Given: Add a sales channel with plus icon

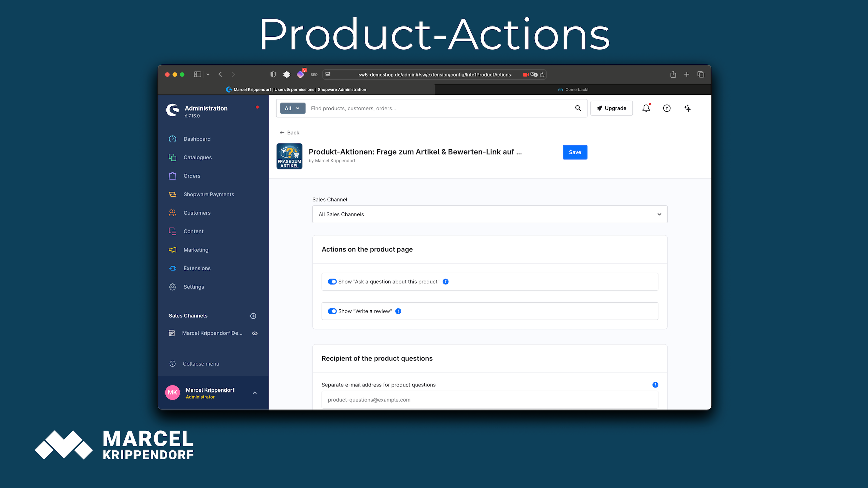Looking at the screenshot, I should coord(253,316).
